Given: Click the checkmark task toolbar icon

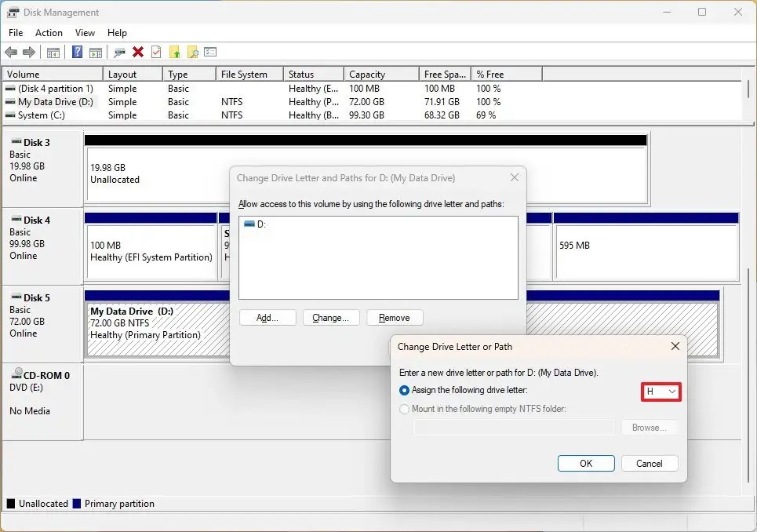Looking at the screenshot, I should (155, 52).
